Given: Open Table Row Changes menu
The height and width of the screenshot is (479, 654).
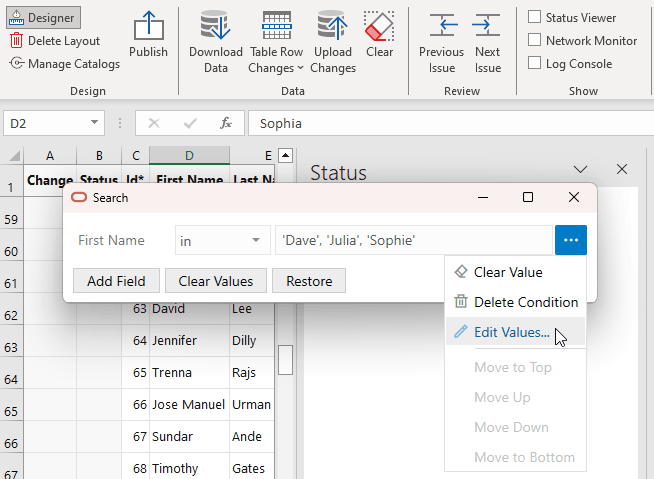Looking at the screenshot, I should 276,42.
